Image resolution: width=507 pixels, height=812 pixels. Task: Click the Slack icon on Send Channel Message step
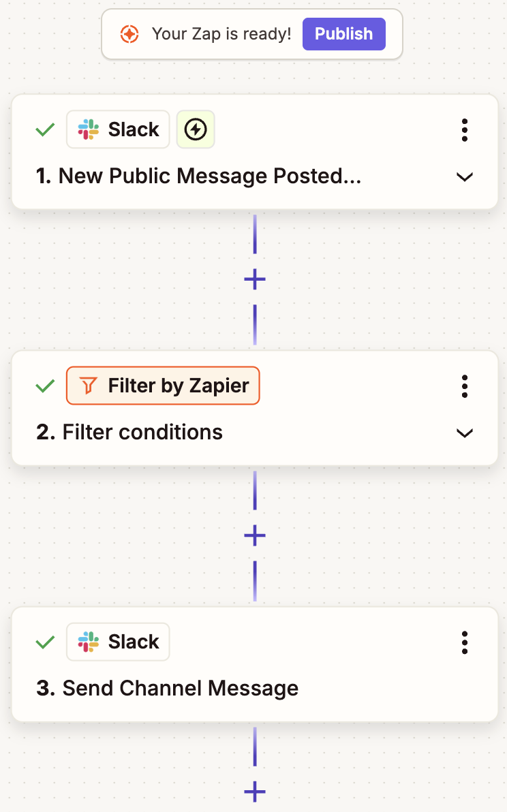tap(87, 642)
